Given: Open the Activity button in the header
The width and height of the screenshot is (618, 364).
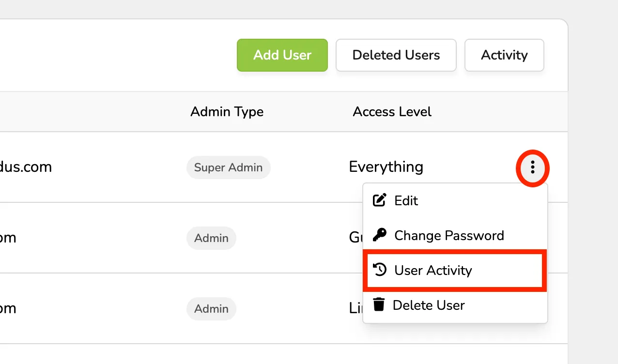Looking at the screenshot, I should [x=504, y=55].
